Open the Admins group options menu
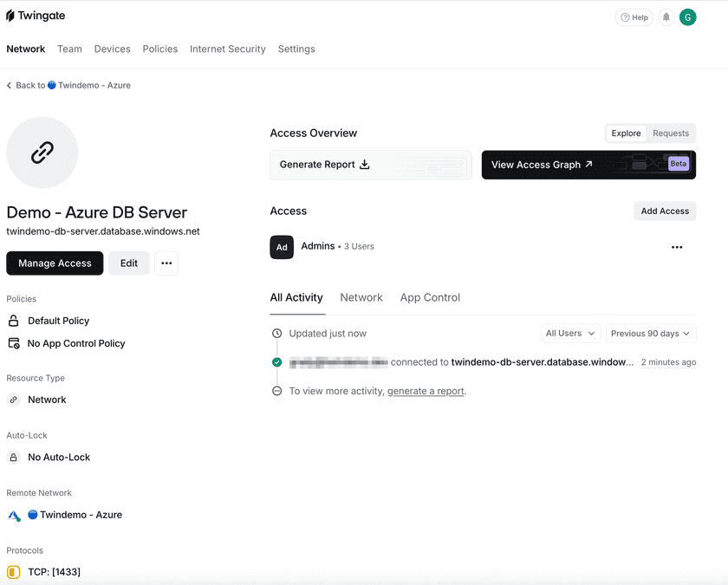Image resolution: width=728 pixels, height=585 pixels. point(677,247)
